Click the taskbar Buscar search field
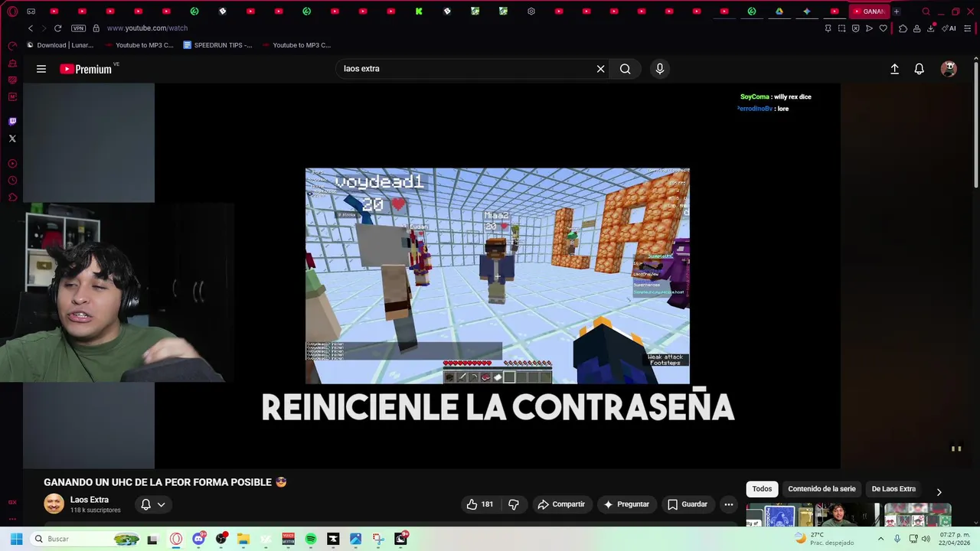The image size is (980, 551). (x=84, y=539)
